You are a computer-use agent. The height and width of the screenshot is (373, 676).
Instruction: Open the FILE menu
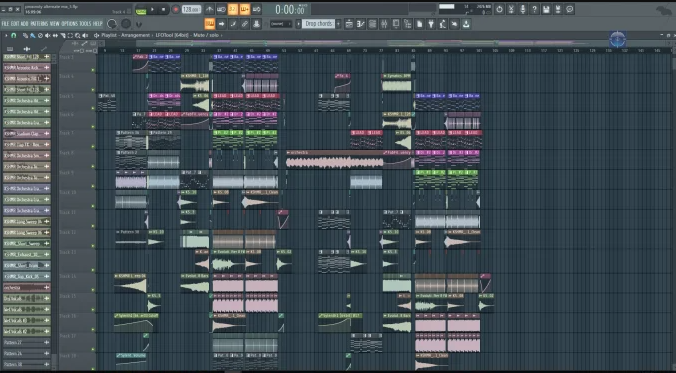point(5,24)
